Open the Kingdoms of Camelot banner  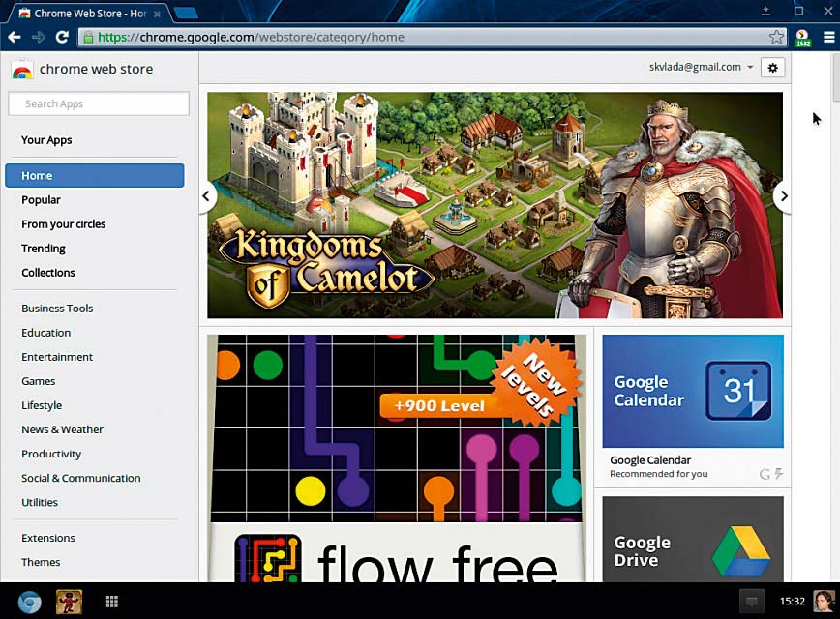tap(495, 205)
